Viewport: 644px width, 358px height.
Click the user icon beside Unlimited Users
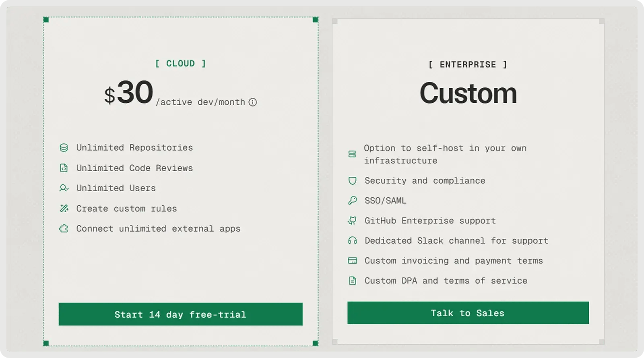(64, 188)
